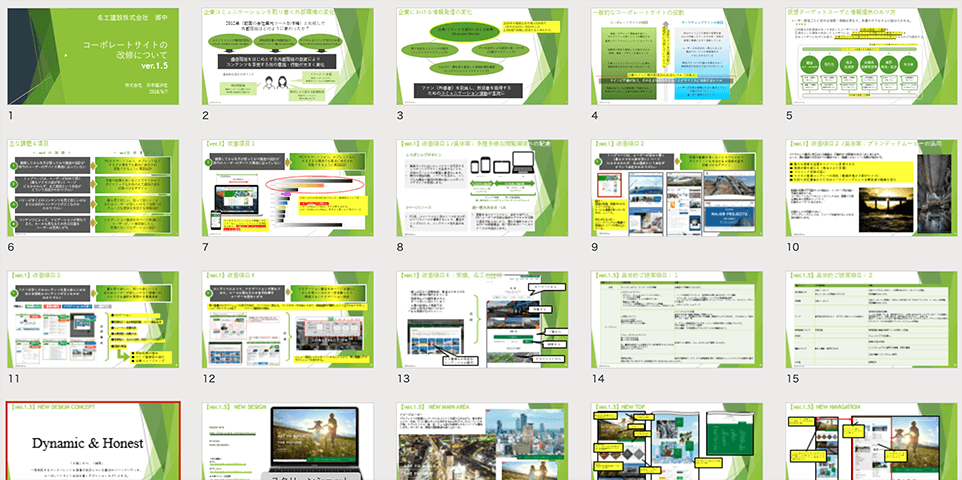962x480 pixels.
Task: Open slide 2 with two people illustration
Action: pos(286,56)
